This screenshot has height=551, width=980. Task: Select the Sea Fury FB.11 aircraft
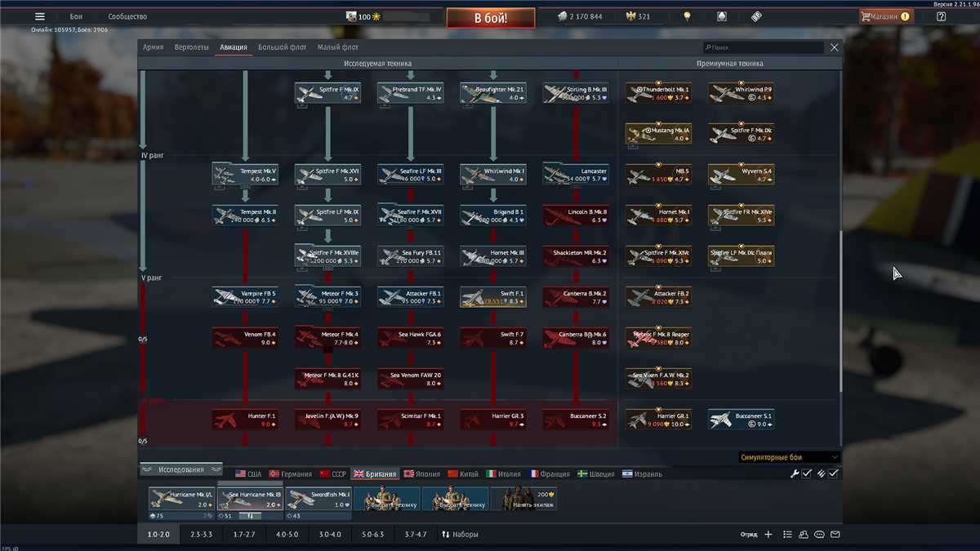[x=411, y=256]
